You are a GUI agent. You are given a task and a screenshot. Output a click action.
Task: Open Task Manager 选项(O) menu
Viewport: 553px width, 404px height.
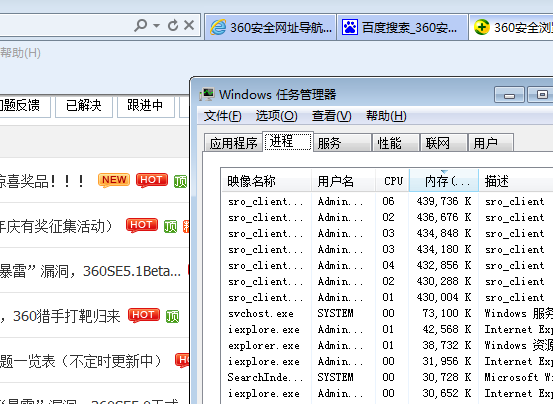coord(276,116)
